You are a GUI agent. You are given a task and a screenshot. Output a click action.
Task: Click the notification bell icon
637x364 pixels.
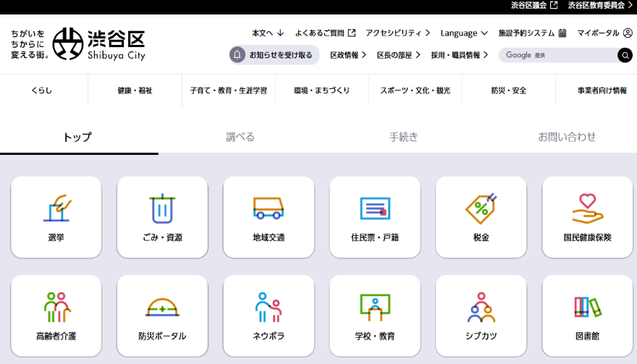point(237,55)
